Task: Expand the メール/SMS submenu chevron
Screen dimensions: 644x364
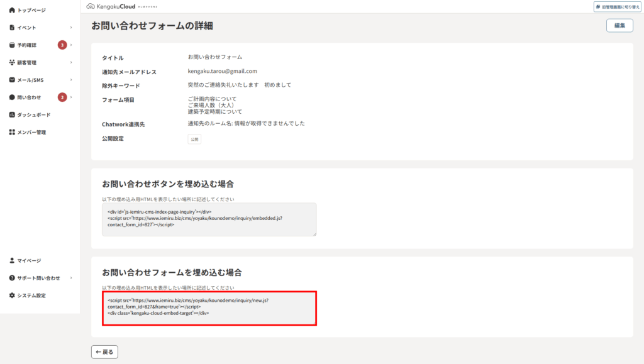Action: (x=71, y=80)
